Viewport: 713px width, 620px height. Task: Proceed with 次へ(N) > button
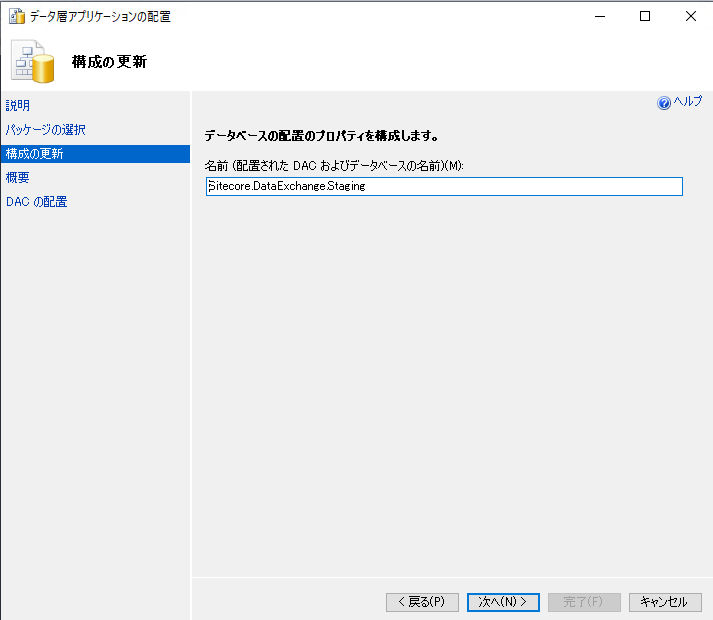click(x=503, y=602)
